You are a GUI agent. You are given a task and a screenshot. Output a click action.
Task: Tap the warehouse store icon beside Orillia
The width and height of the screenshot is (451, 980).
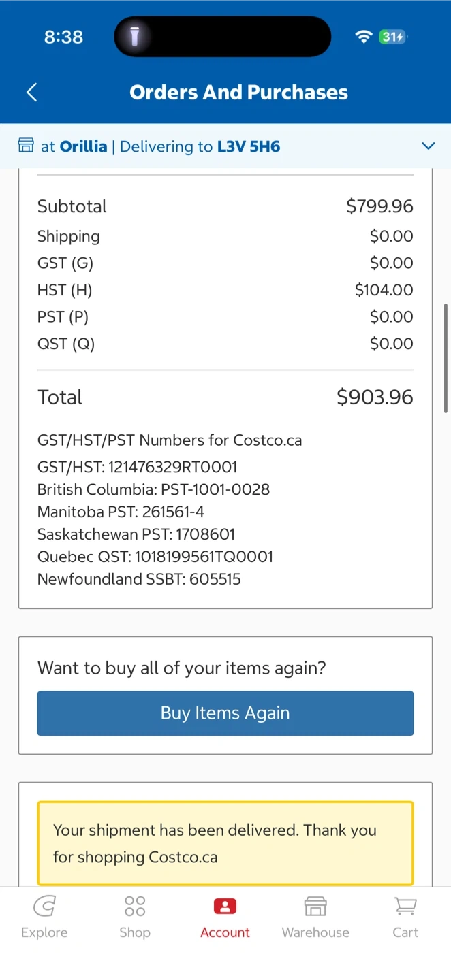(26, 146)
